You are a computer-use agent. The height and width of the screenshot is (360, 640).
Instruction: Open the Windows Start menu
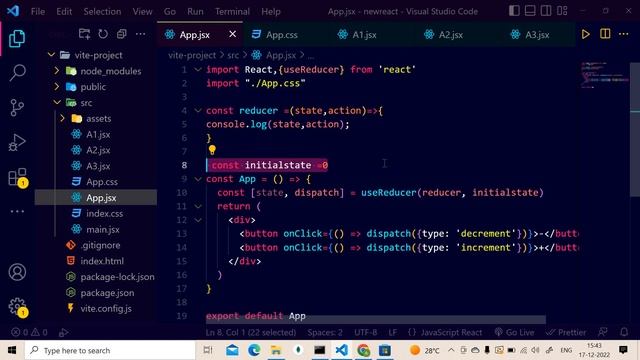pyautogui.click(x=12, y=350)
